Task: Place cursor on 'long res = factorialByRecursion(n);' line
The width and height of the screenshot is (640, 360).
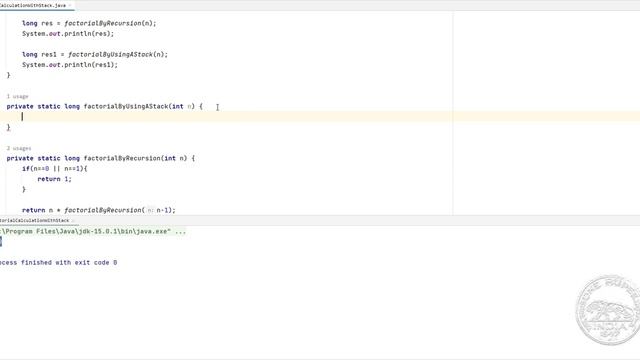Action: (89, 23)
